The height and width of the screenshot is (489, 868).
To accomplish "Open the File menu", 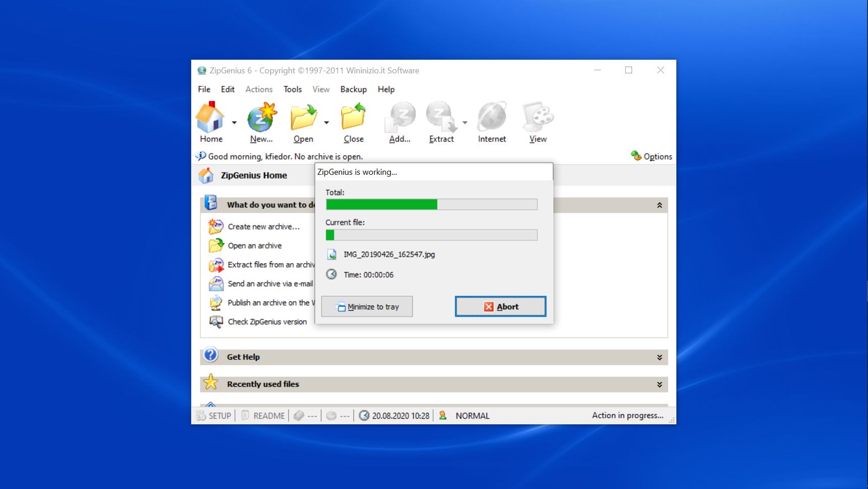I will [x=204, y=89].
